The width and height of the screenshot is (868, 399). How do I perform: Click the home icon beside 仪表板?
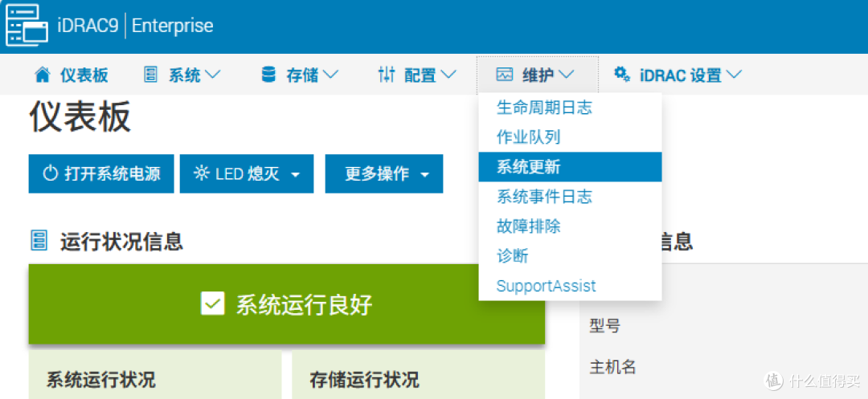[42, 75]
